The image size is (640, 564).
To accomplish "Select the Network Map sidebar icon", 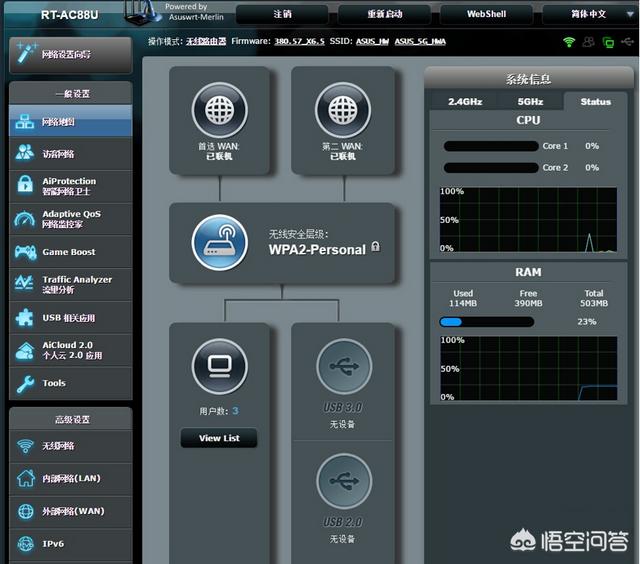I will coord(24,122).
